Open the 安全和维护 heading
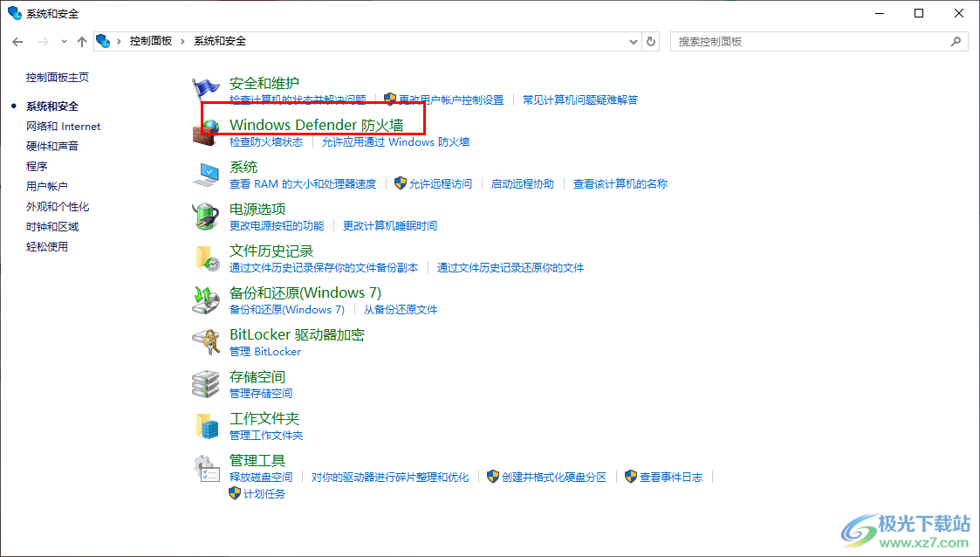 [x=264, y=83]
